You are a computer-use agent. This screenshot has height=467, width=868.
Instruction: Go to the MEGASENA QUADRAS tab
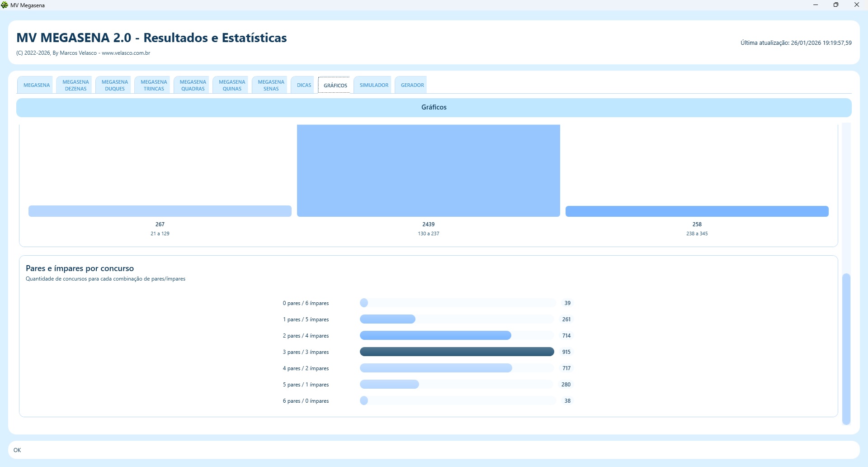(x=193, y=85)
